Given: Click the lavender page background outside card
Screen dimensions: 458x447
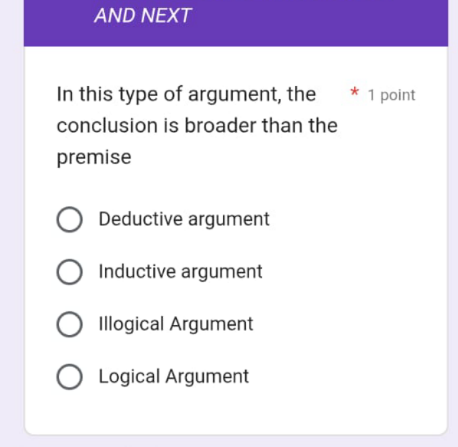Looking at the screenshot, I should [x=12, y=233].
